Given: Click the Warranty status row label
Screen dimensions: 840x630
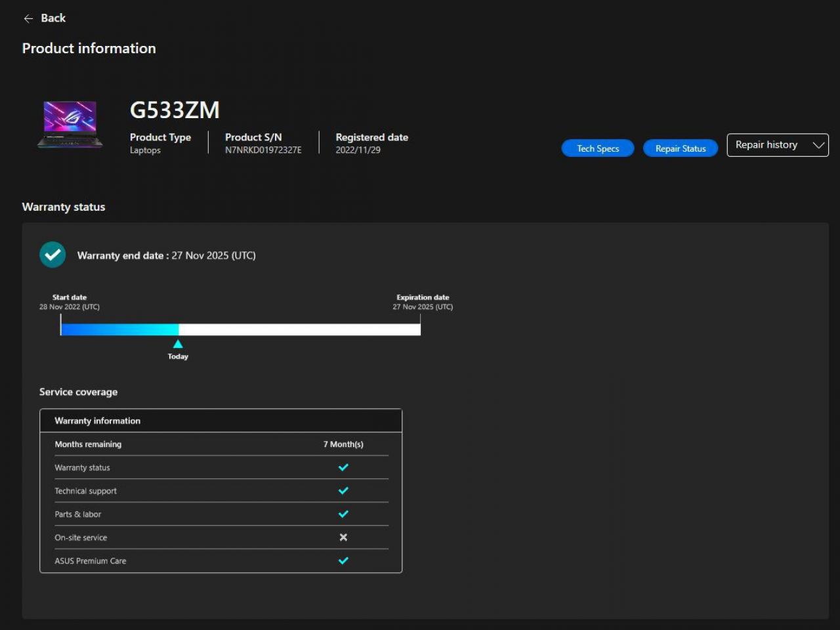Looking at the screenshot, I should point(82,468).
